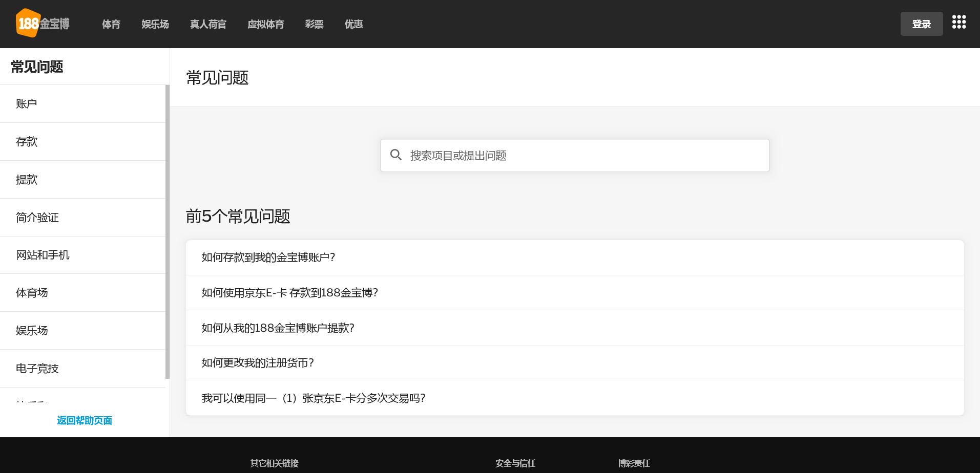This screenshot has height=473, width=980.
Task: Open the 彩票 navigation menu
Action: point(314,24)
